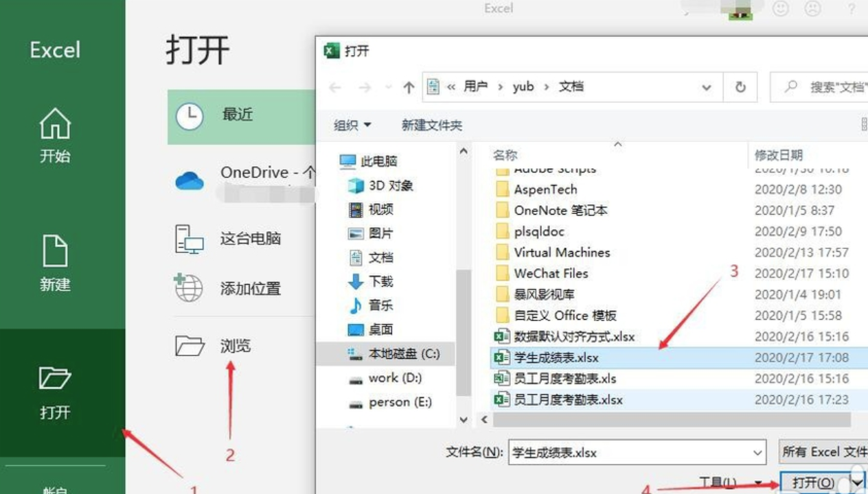868x494 pixels.
Task: Open the 工具 dropdown menu
Action: pyautogui.click(x=730, y=483)
